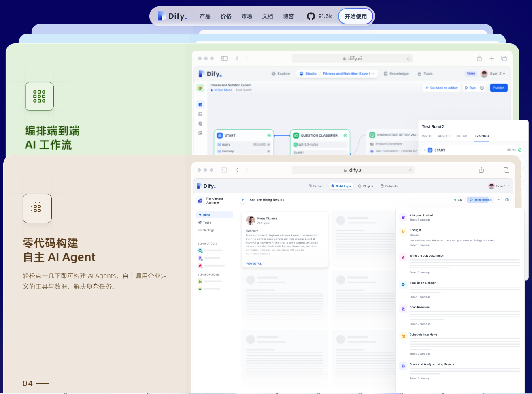532x394 pixels.
Task: Click the avocado app icon in workflow sidebar
Action: [x=200, y=88]
